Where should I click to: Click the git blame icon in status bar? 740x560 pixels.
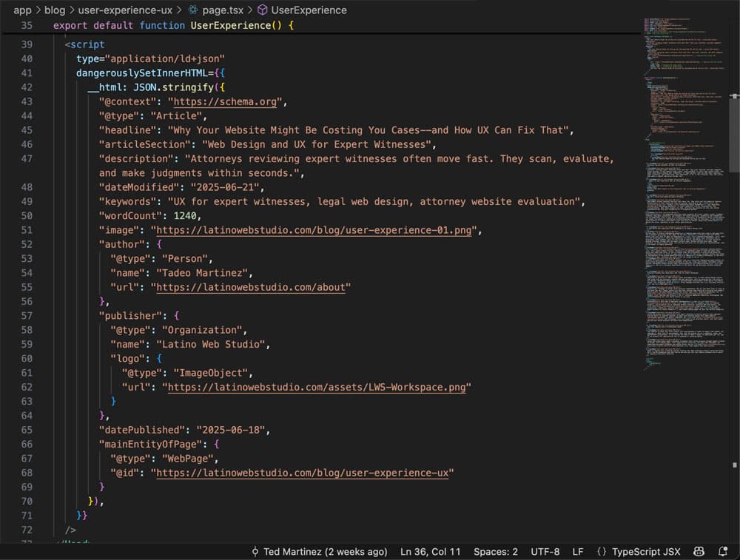(x=255, y=552)
